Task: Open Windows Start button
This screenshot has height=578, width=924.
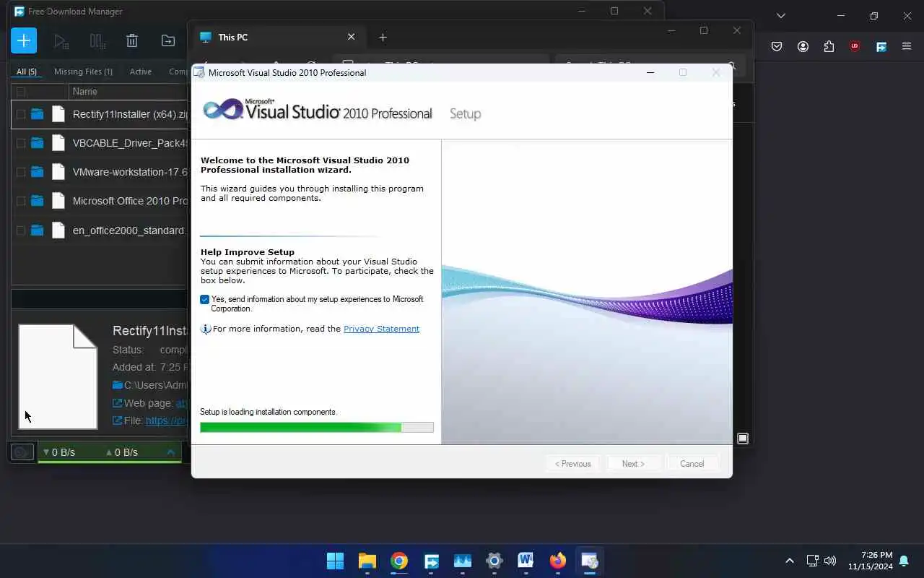Action: [x=335, y=561]
